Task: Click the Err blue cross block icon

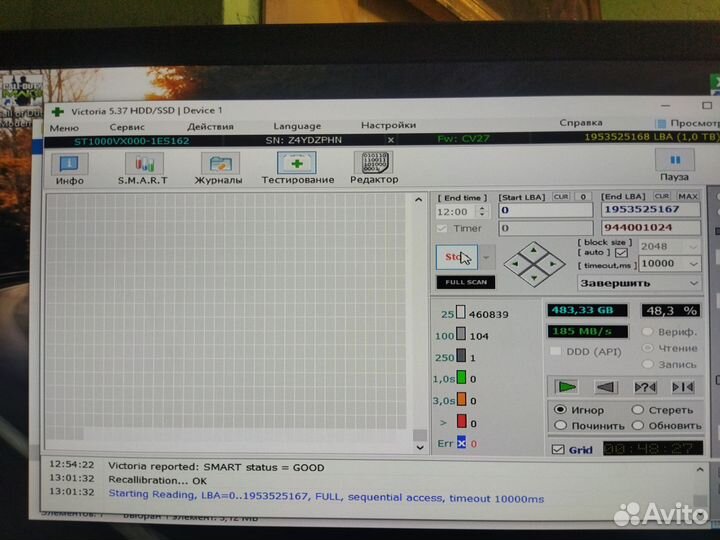Action: pyautogui.click(x=461, y=443)
